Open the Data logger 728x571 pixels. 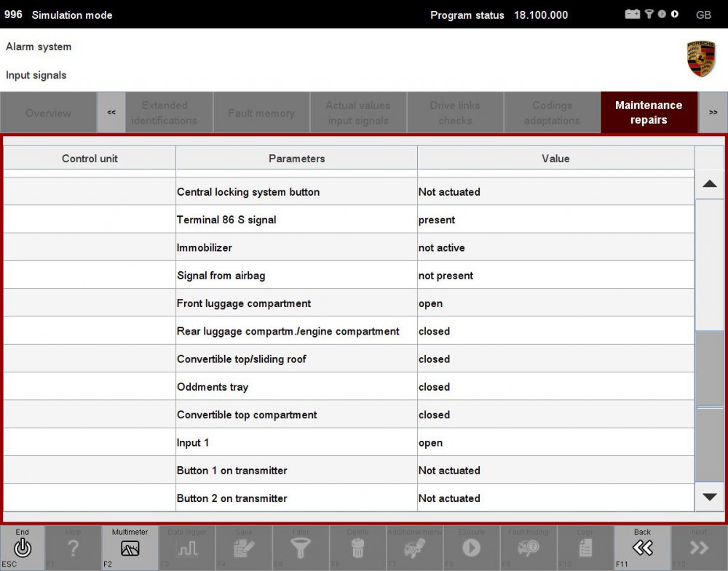click(187, 548)
